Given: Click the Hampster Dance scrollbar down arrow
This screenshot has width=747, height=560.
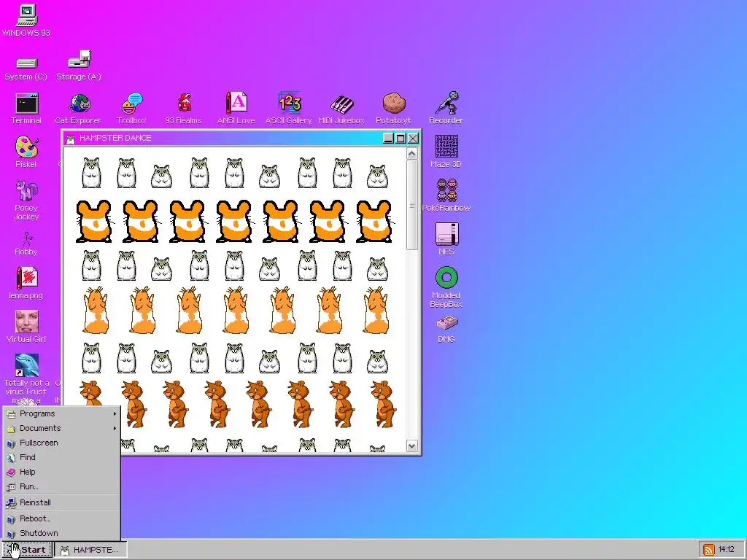Looking at the screenshot, I should (412, 446).
